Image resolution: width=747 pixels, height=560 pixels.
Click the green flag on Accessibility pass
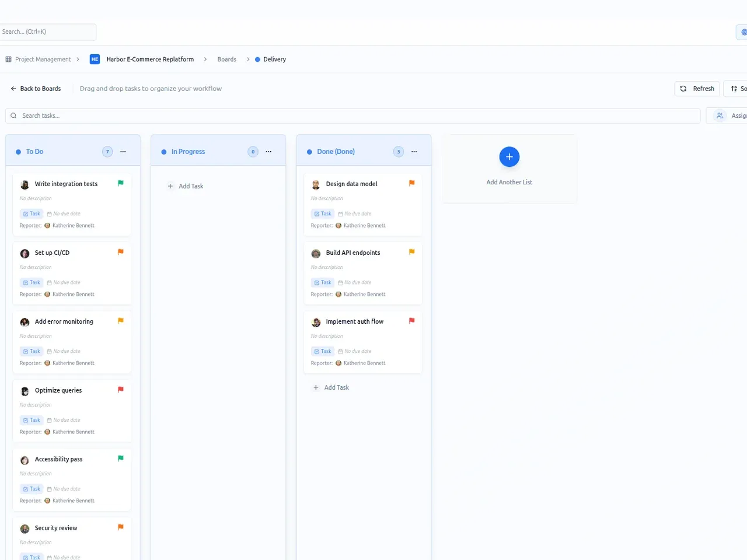pos(121,459)
